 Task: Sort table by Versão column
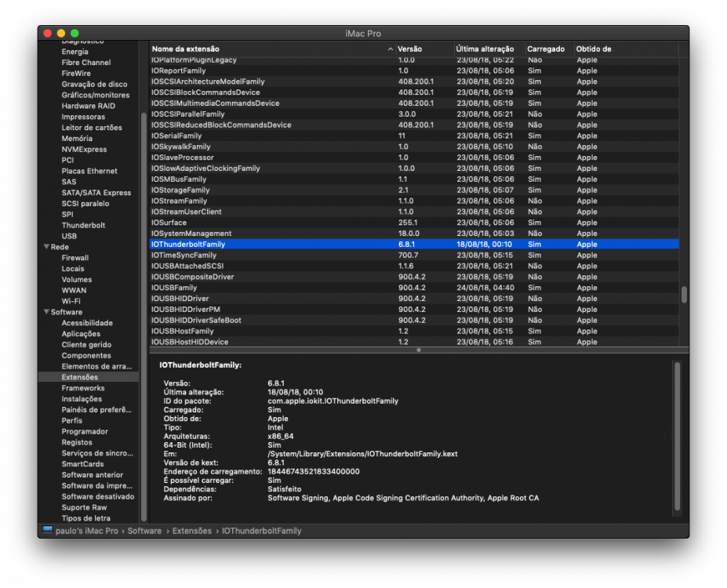coord(424,49)
